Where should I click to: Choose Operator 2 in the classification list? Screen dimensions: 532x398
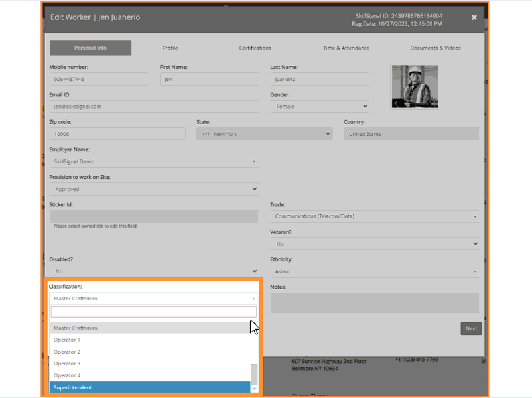tap(150, 352)
